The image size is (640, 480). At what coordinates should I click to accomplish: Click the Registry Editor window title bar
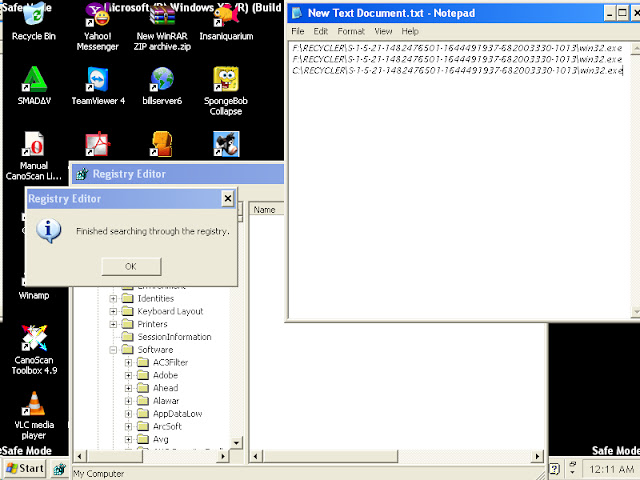click(178, 174)
